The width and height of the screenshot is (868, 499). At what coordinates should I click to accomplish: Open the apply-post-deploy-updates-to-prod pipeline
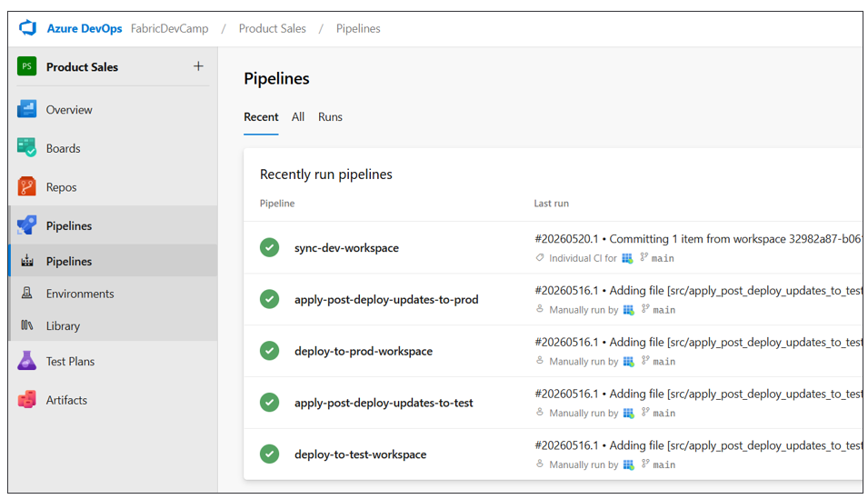386,300
